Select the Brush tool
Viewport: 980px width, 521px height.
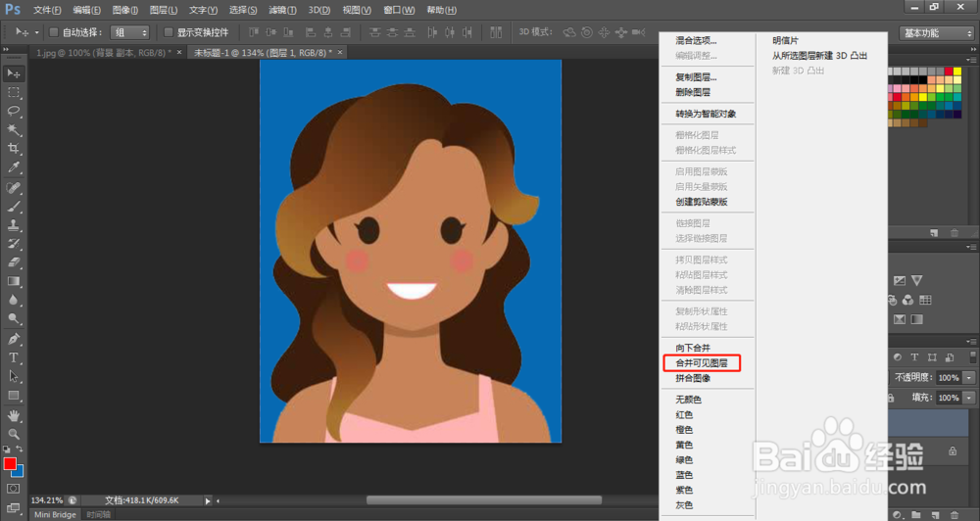[13, 207]
